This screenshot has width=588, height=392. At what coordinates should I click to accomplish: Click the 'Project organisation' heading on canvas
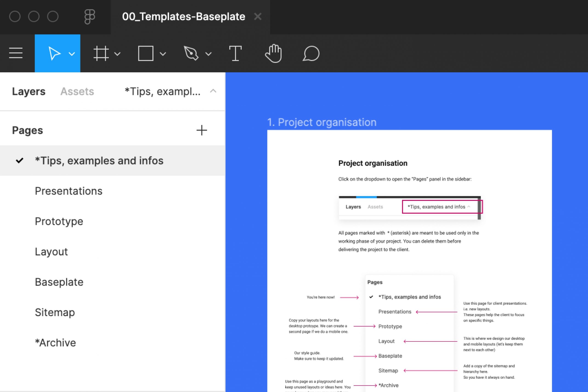click(x=373, y=163)
